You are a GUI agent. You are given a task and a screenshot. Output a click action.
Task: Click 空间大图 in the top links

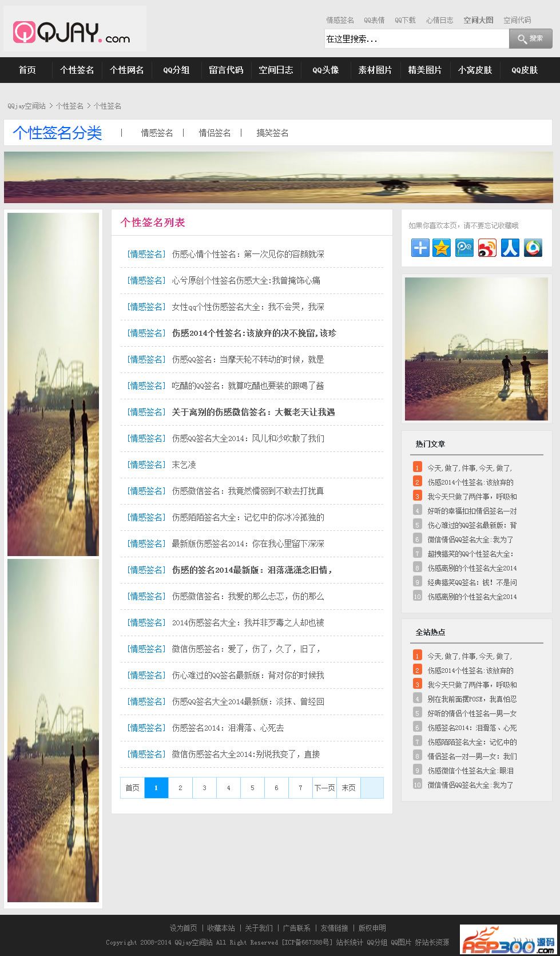click(478, 20)
